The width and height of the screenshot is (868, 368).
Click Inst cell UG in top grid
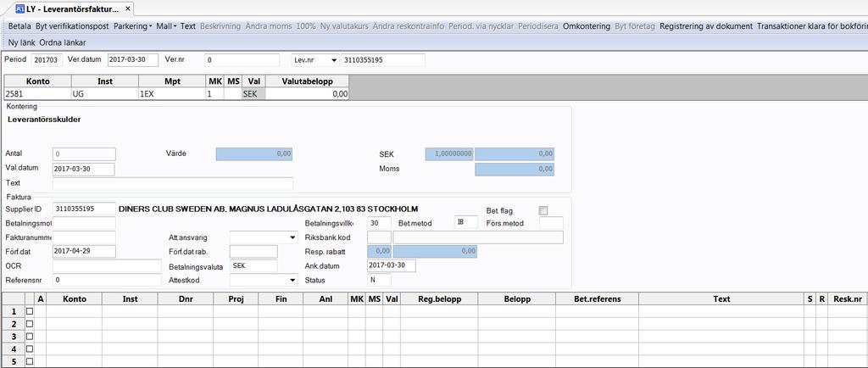tap(104, 94)
